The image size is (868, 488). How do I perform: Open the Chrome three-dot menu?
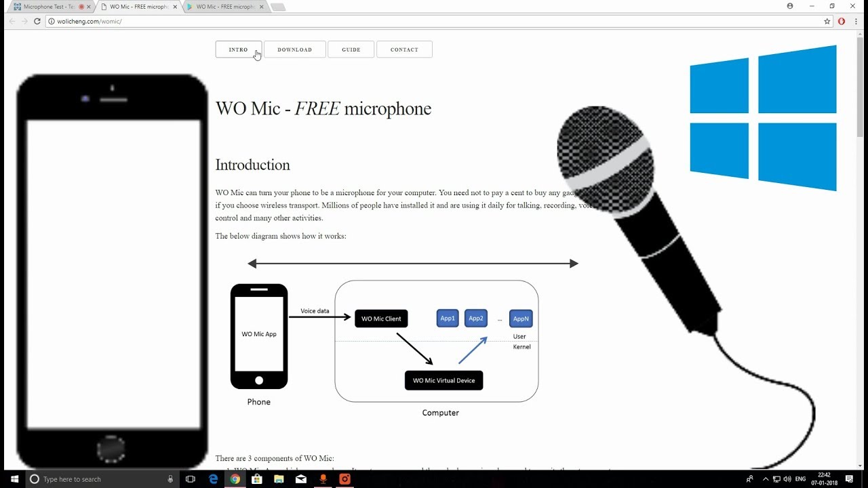[856, 21]
